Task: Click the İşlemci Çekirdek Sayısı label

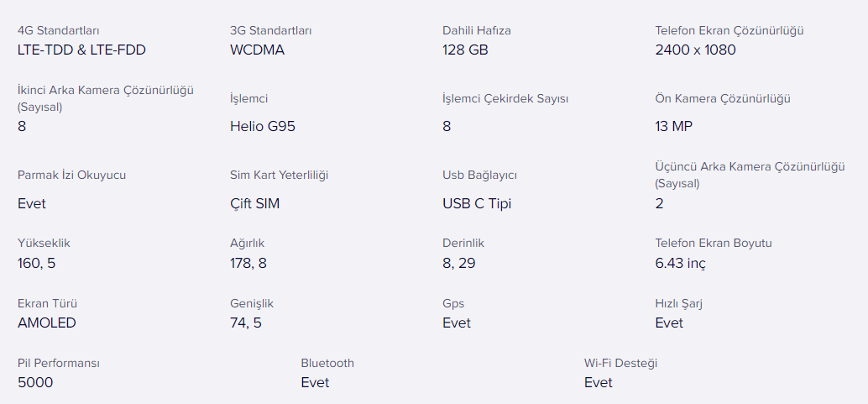Action: [x=505, y=99]
